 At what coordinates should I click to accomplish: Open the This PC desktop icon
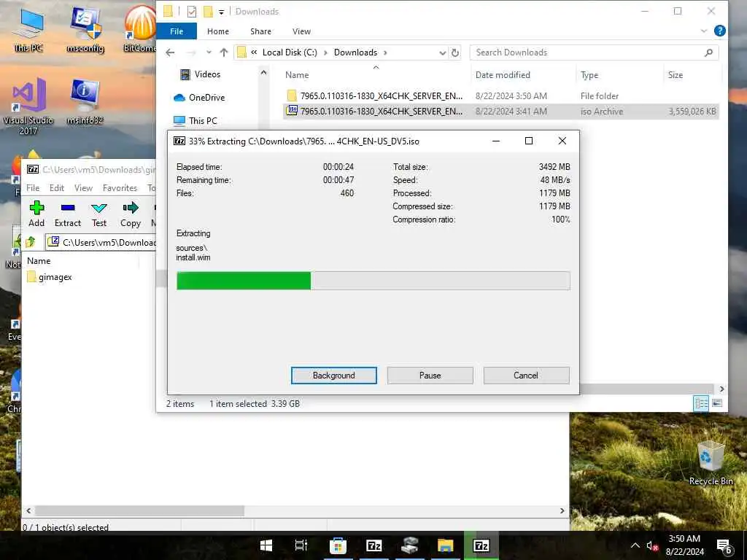pos(28,29)
